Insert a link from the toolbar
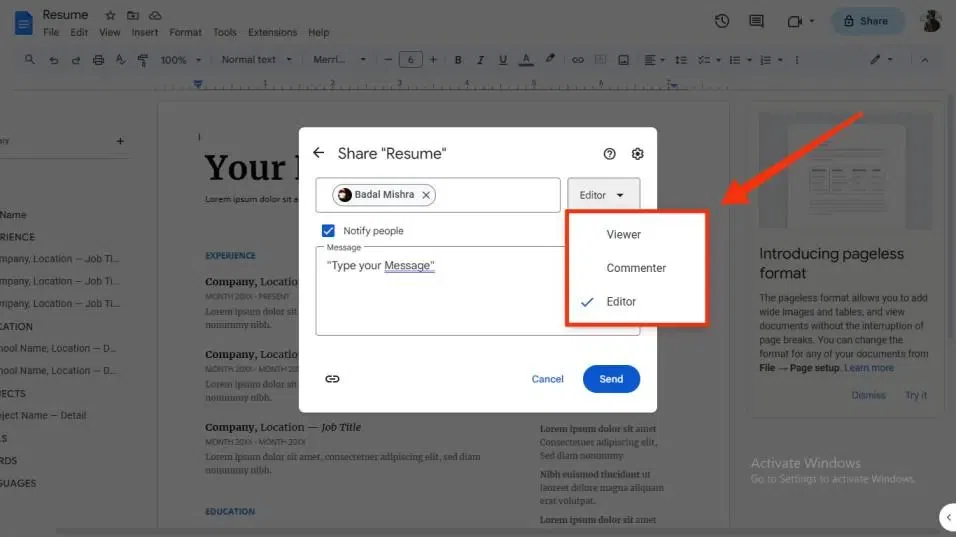Image resolution: width=956 pixels, height=537 pixels. (x=577, y=60)
